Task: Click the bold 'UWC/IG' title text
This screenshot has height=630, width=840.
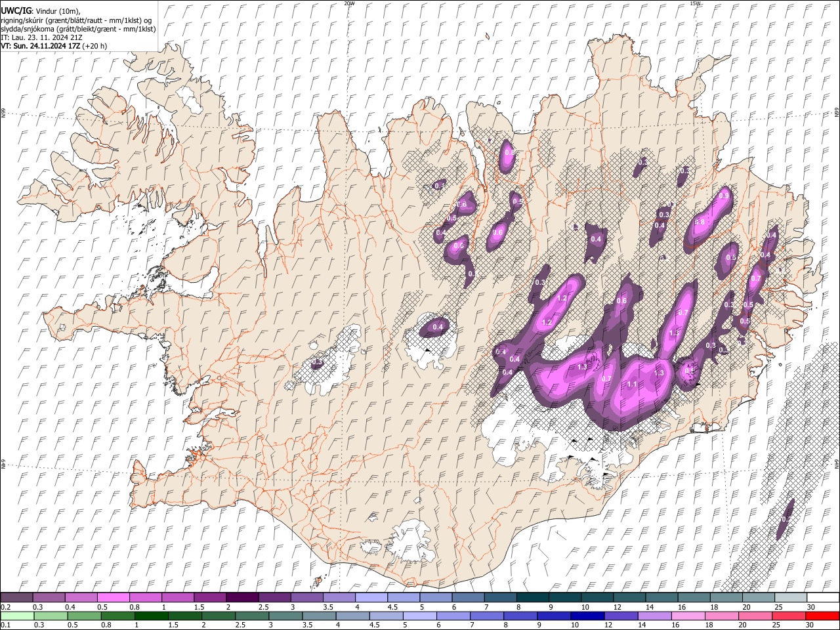Action: coord(16,10)
